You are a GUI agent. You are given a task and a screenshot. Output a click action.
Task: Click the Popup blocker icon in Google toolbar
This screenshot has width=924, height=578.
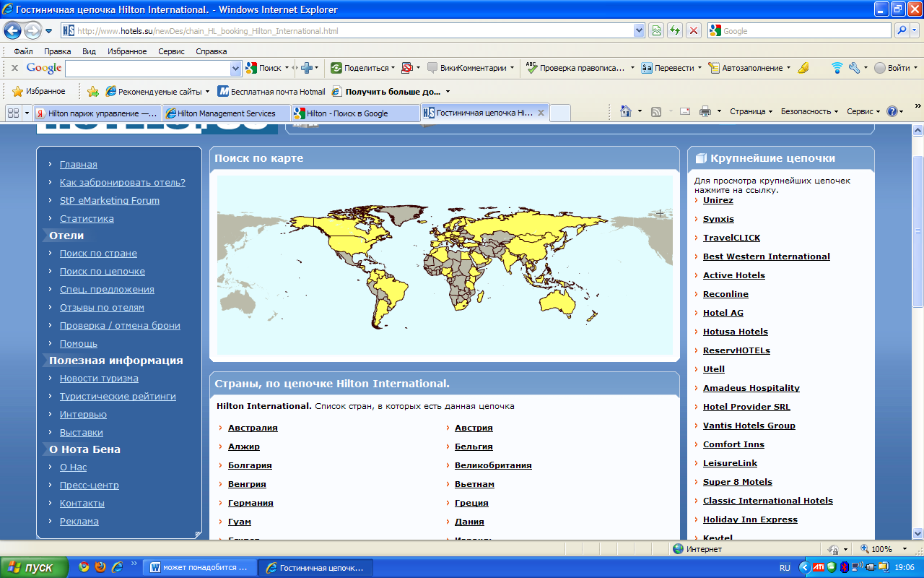pyautogui.click(x=406, y=68)
